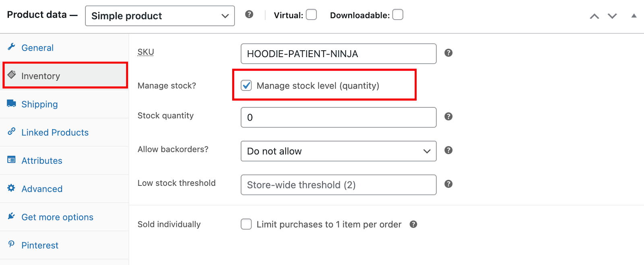The height and width of the screenshot is (265, 644).
Task: Click the Pinterest icon in the sidebar
Action: pos(11,245)
